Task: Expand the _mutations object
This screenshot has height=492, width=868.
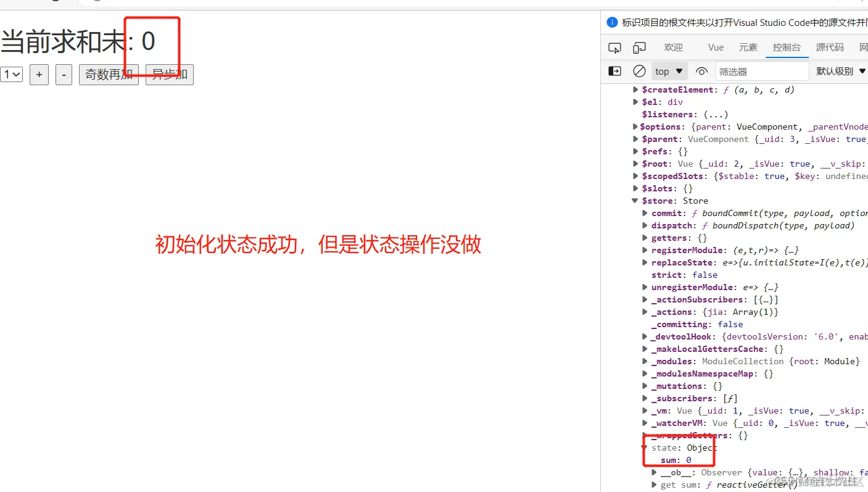Action: (645, 386)
